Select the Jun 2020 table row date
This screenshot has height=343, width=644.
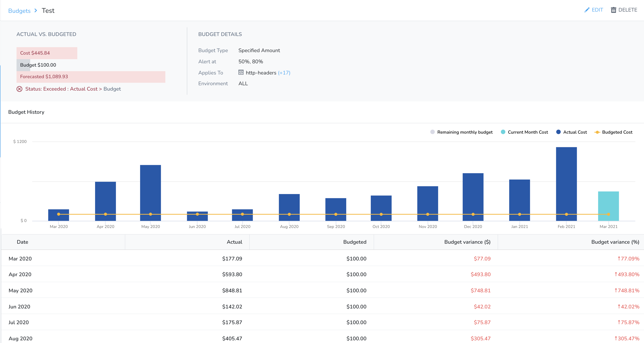point(19,307)
